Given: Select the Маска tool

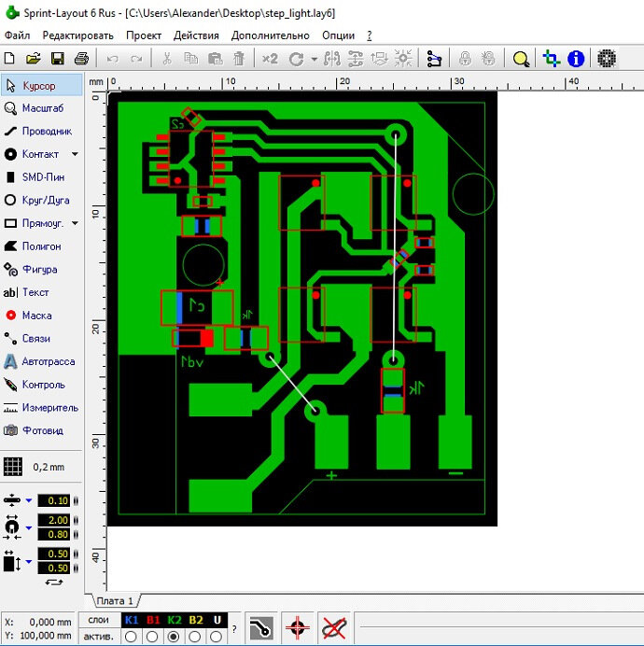Looking at the screenshot, I should point(42,316).
